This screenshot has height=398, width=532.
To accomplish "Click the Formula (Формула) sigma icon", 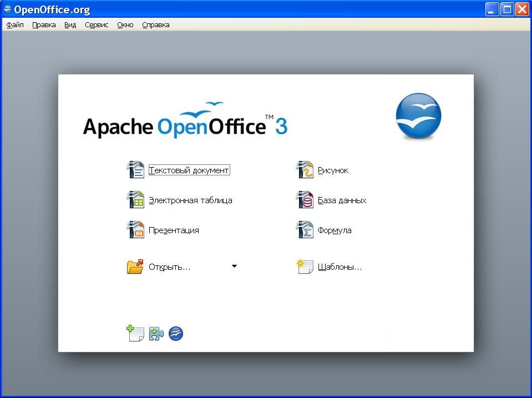I will click(305, 230).
